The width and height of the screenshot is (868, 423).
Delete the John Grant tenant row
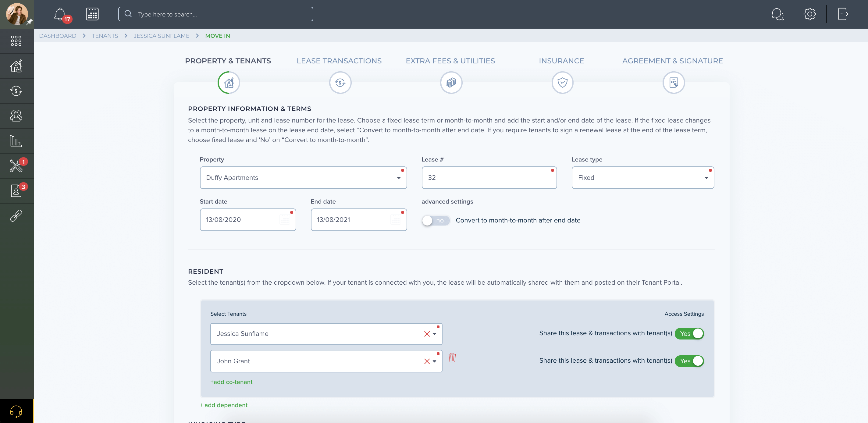click(452, 357)
